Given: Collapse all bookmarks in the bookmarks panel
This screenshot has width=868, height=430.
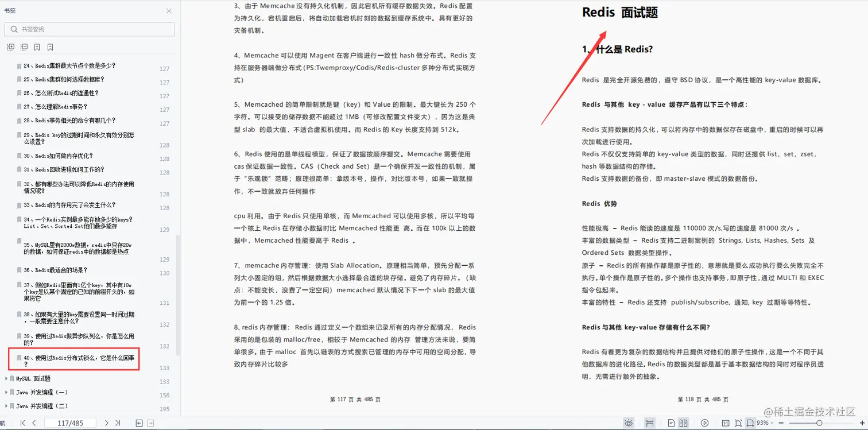Looking at the screenshot, I should 24,47.
